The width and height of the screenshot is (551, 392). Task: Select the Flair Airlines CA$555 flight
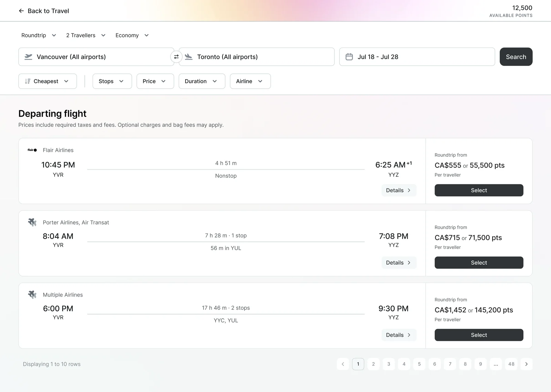pyautogui.click(x=479, y=190)
